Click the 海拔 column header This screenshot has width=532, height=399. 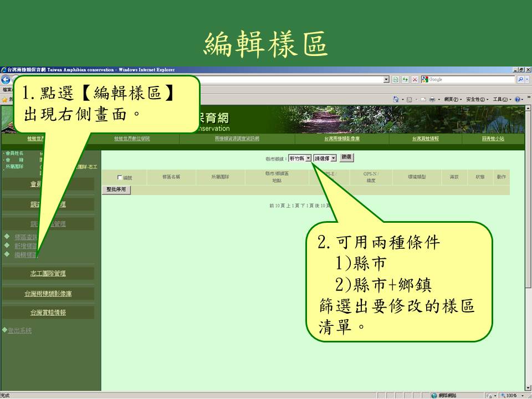[454, 177]
